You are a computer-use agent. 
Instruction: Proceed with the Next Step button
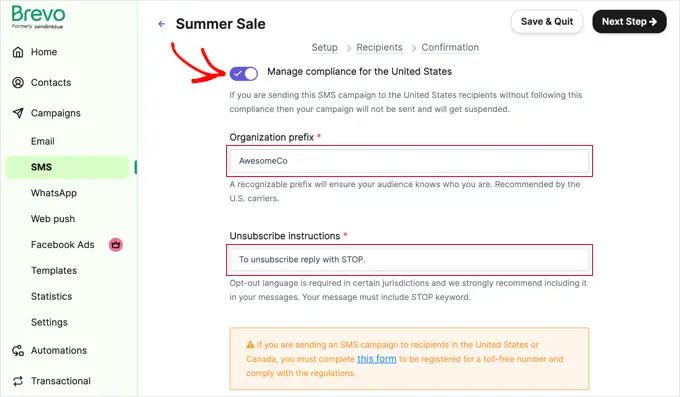pos(629,22)
